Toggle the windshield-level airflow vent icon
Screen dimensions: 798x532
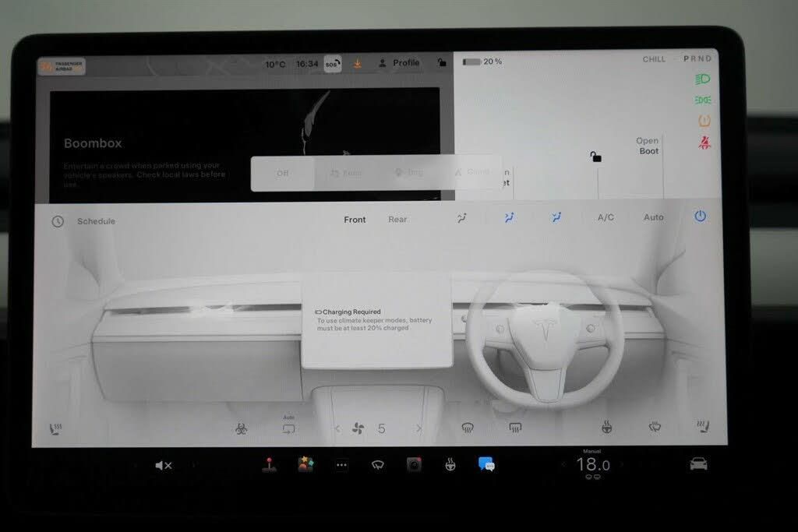point(461,218)
